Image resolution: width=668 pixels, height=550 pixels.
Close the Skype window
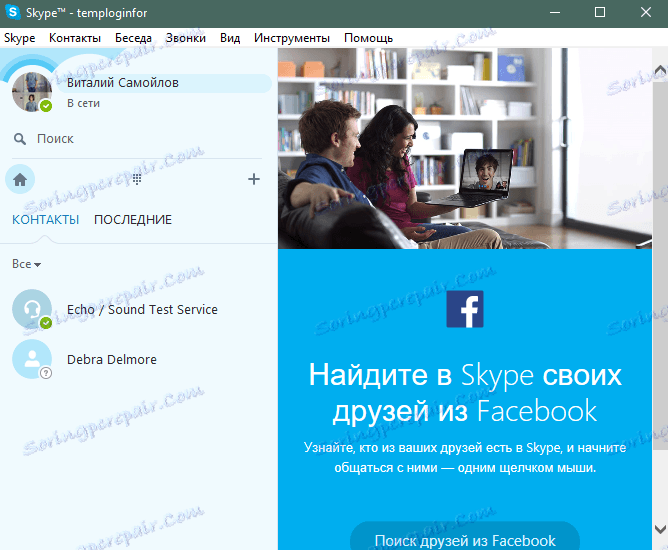[x=646, y=12]
